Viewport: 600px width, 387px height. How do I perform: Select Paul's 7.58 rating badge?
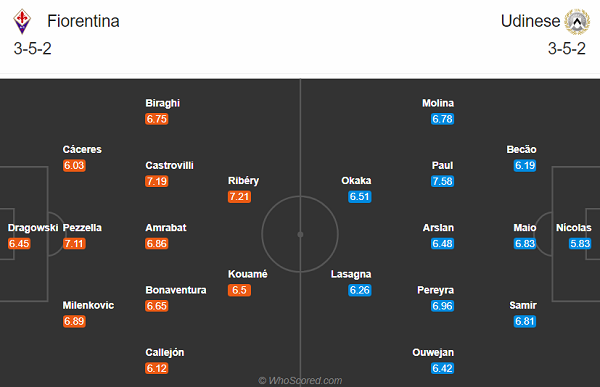[x=442, y=181]
